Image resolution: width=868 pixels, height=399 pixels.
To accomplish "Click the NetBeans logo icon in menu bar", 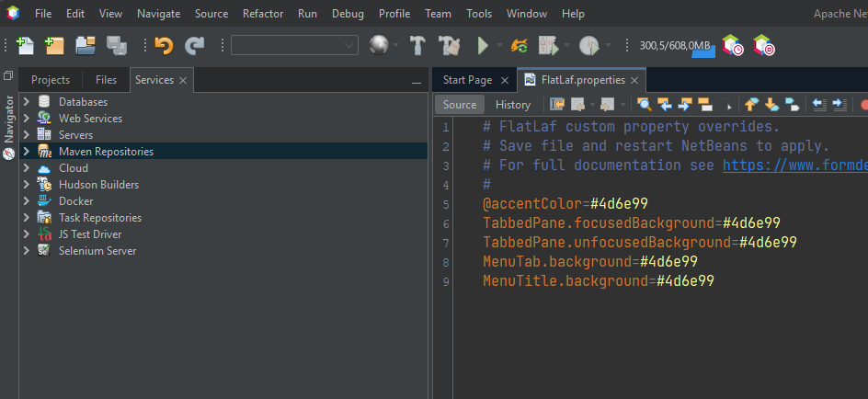I will tap(13, 13).
